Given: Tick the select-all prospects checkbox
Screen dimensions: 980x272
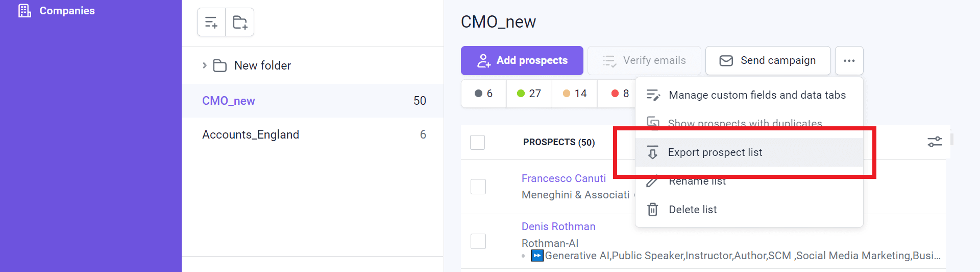Looking at the screenshot, I should [x=477, y=142].
